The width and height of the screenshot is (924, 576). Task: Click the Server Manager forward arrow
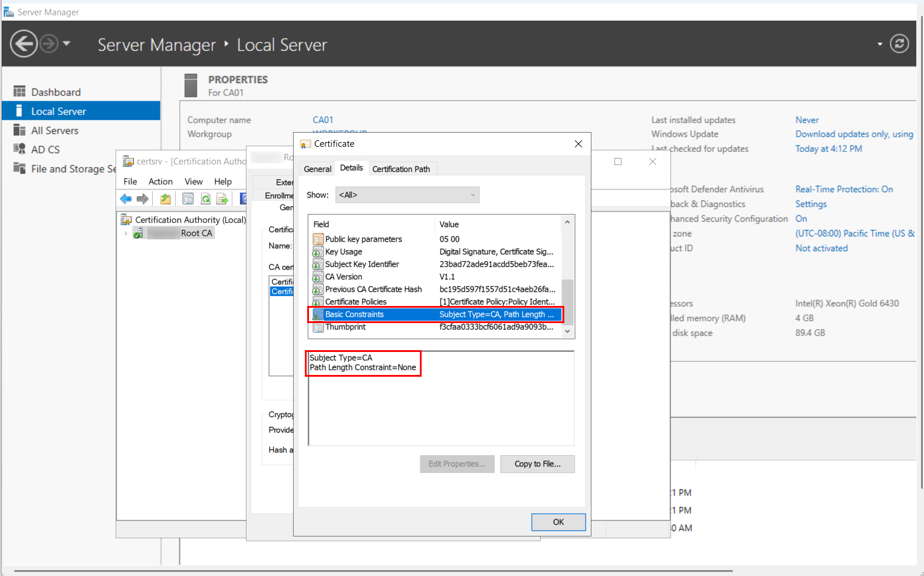[x=49, y=44]
